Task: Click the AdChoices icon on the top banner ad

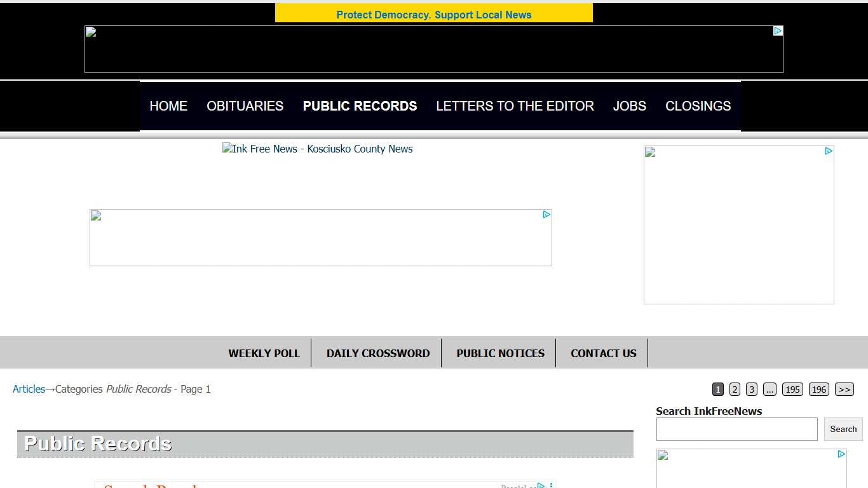Action: (x=778, y=30)
